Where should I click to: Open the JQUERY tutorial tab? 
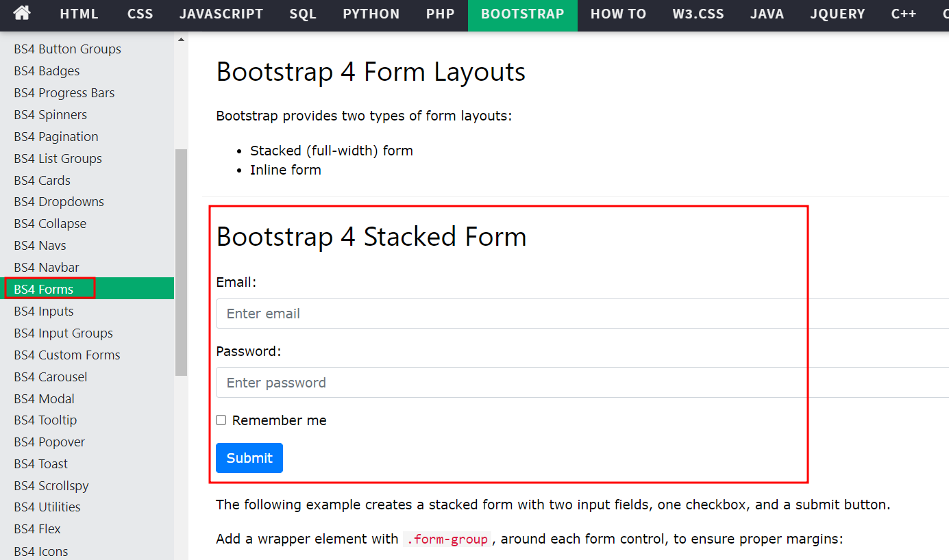(x=837, y=14)
